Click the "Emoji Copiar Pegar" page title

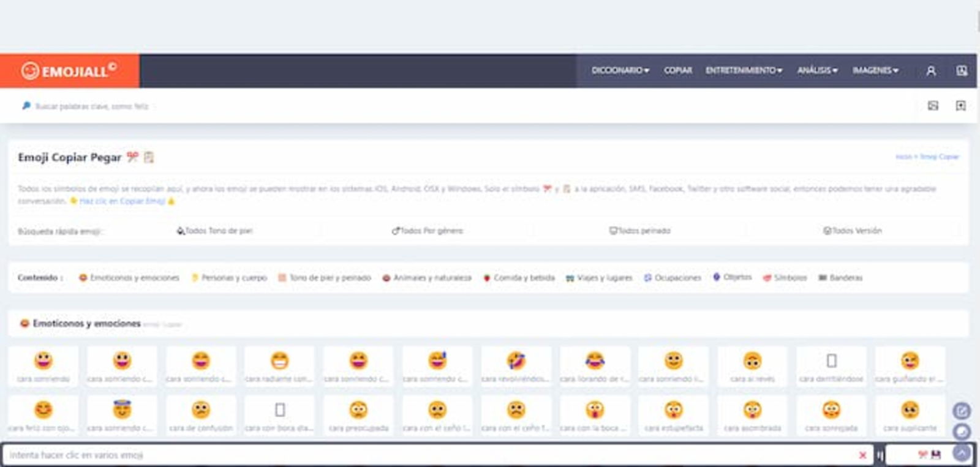[69, 157]
